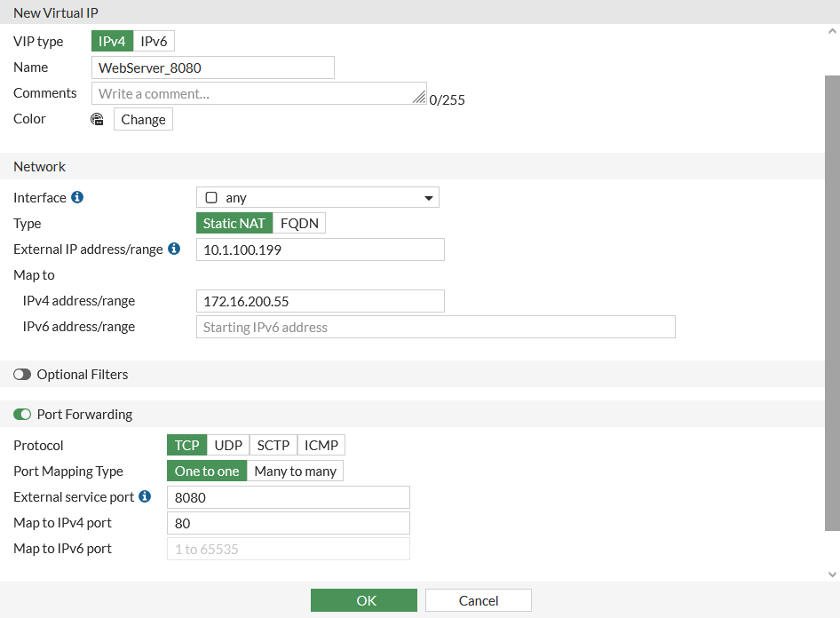This screenshot has width=840, height=618.
Task: Disable the Port Forwarding toggle
Action: (x=22, y=414)
